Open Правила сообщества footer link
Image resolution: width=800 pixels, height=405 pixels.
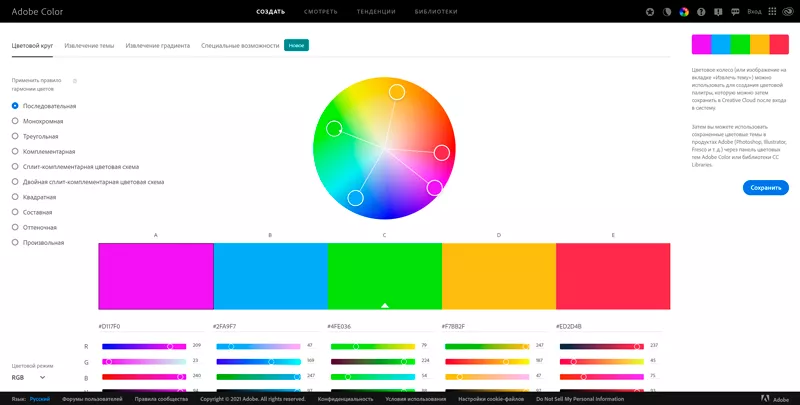tap(161, 399)
